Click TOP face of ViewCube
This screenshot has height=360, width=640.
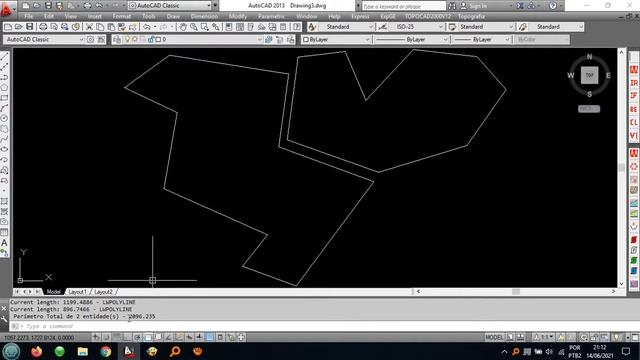click(589, 75)
